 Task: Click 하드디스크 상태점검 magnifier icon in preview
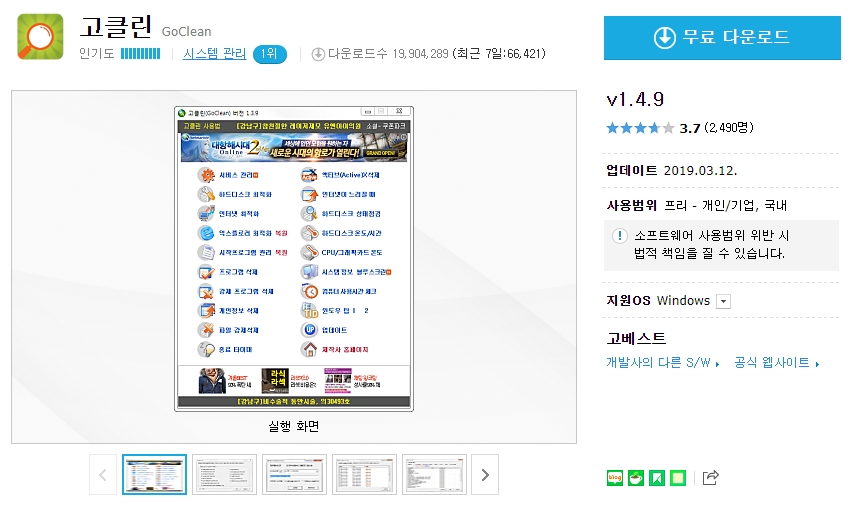(309, 213)
